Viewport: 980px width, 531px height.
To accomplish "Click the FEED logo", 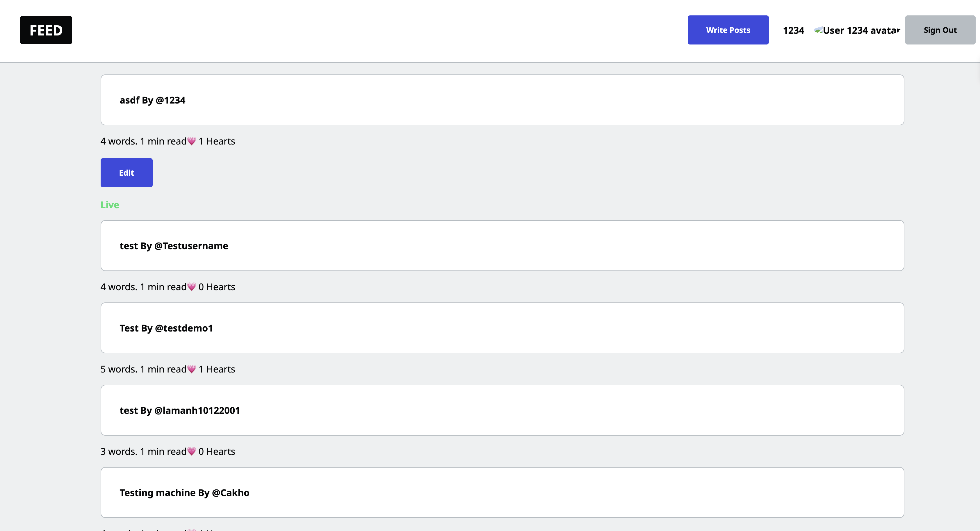I will point(46,30).
